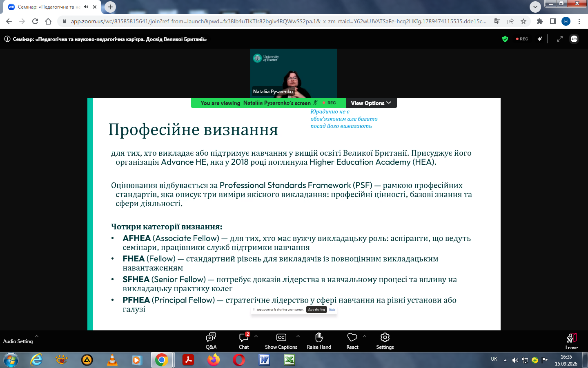The image size is (588, 368).
Task: Open Firefox from the Windows taskbar
Action: pos(213,360)
